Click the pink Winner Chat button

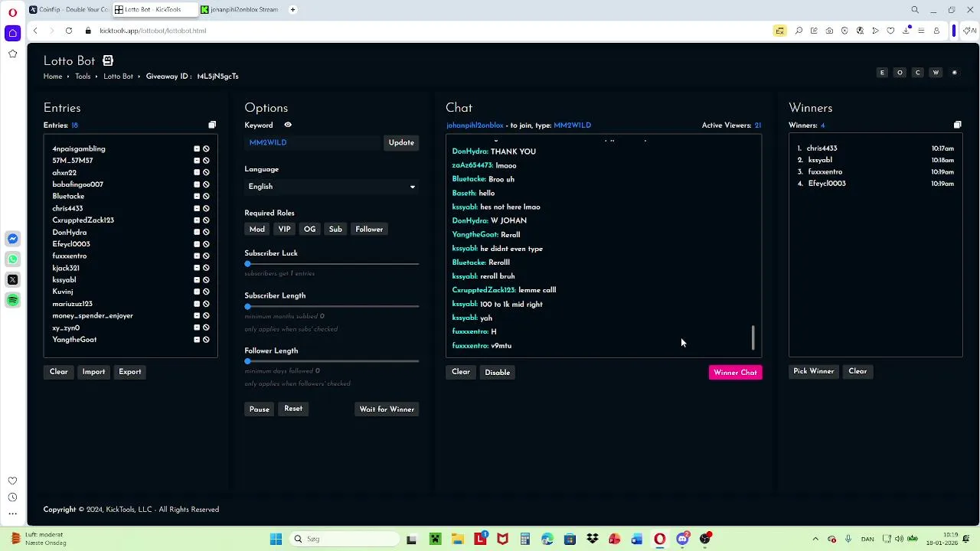click(x=735, y=373)
